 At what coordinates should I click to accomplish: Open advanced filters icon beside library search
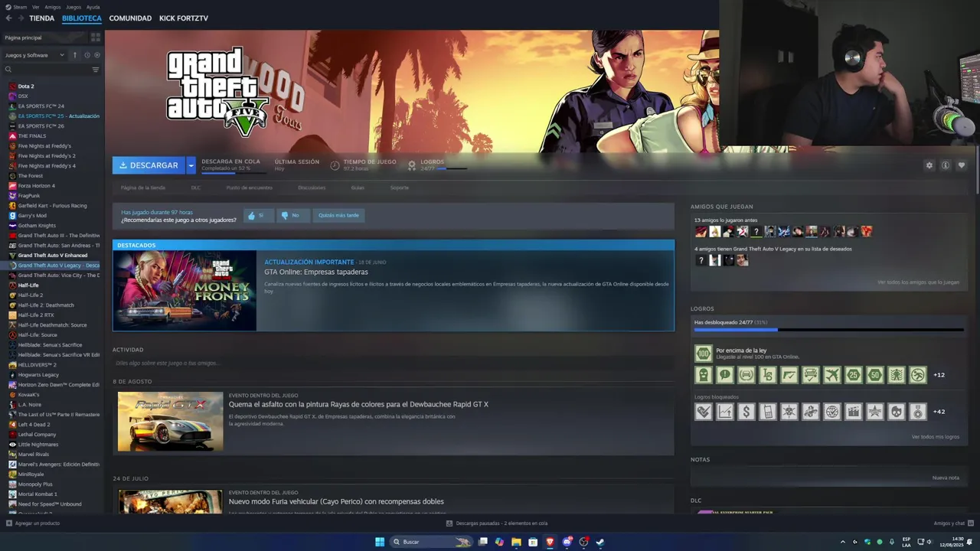(x=96, y=70)
